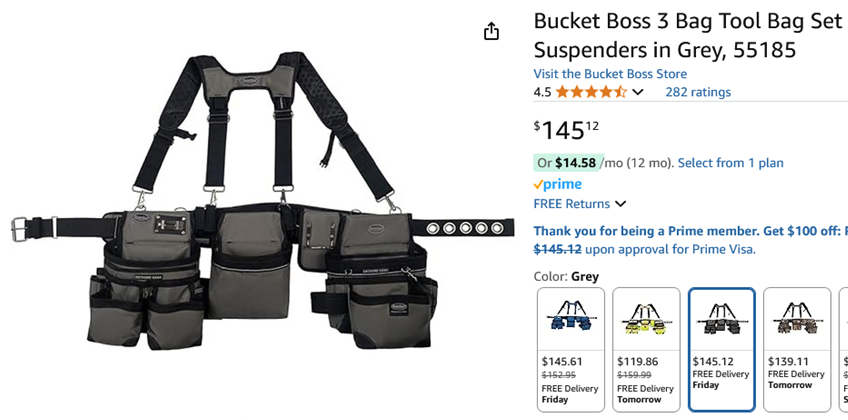Select the yellow color option priced $119.86
This screenshot has width=848, height=420.
point(646,350)
